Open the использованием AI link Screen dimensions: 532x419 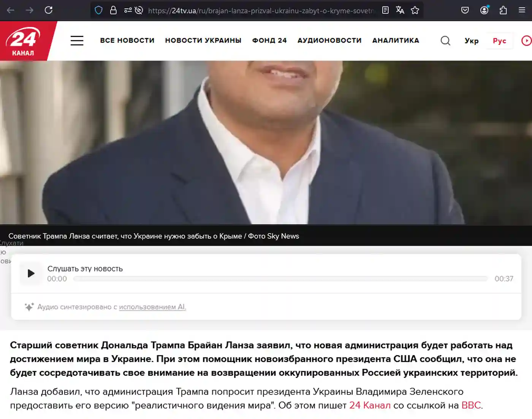(152, 307)
